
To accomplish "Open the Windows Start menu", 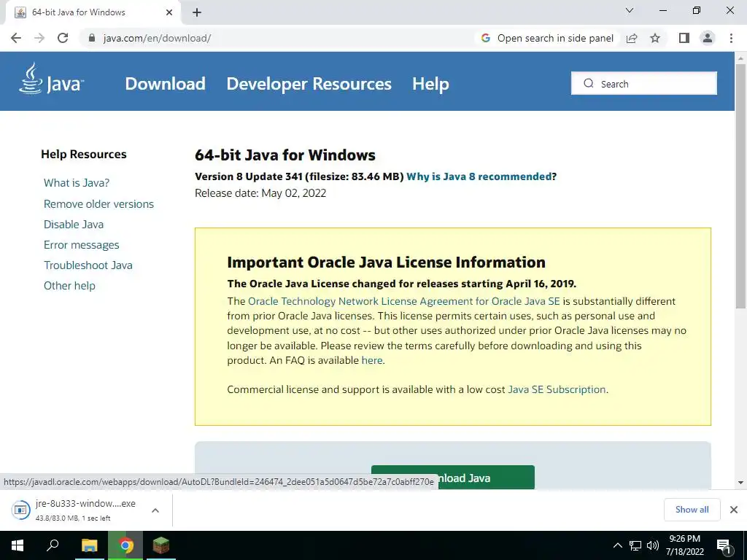I will (x=18, y=545).
